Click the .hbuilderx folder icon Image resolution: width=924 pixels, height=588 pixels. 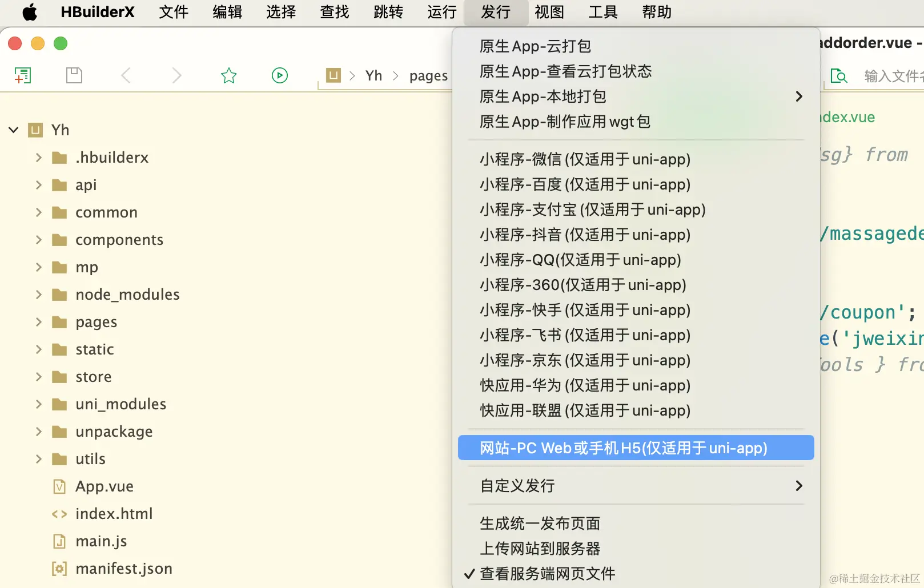pyautogui.click(x=59, y=158)
